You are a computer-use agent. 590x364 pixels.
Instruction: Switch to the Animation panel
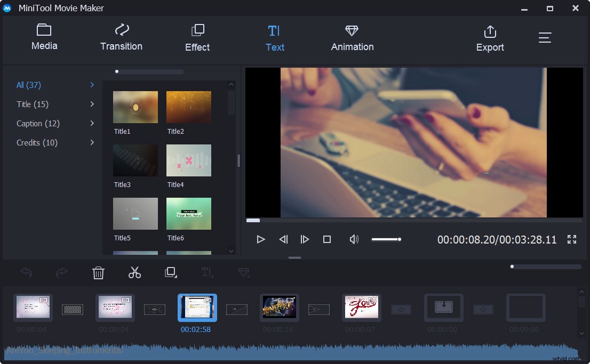352,37
